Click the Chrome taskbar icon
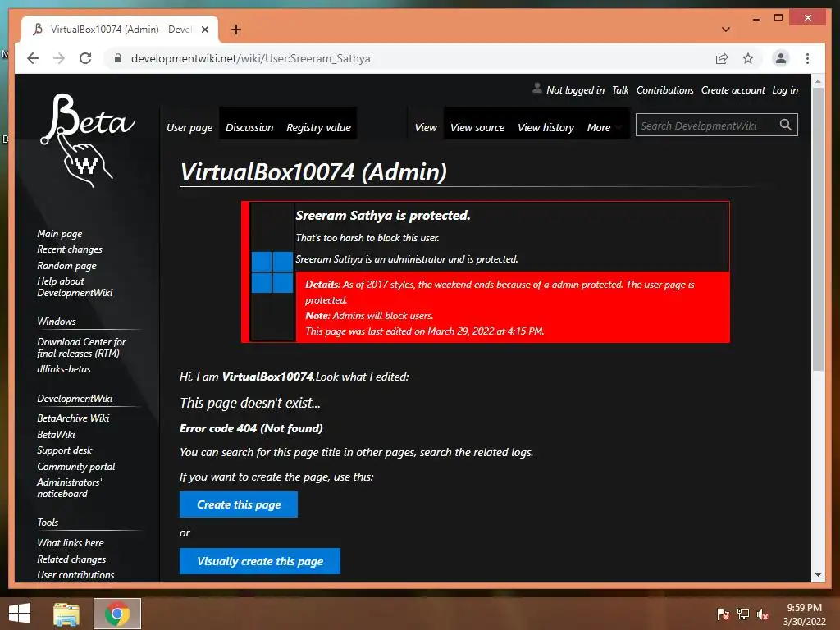Viewport: 840px width, 630px height. pos(116,614)
